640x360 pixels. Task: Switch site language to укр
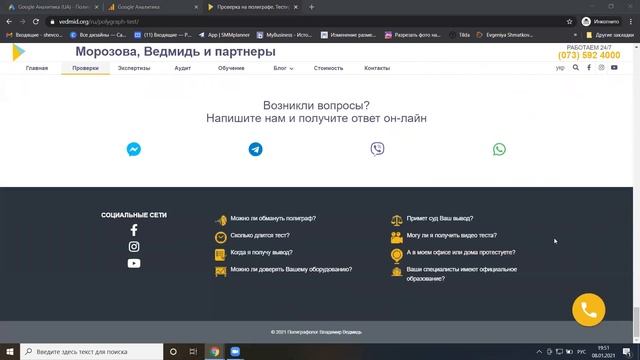tap(560, 68)
